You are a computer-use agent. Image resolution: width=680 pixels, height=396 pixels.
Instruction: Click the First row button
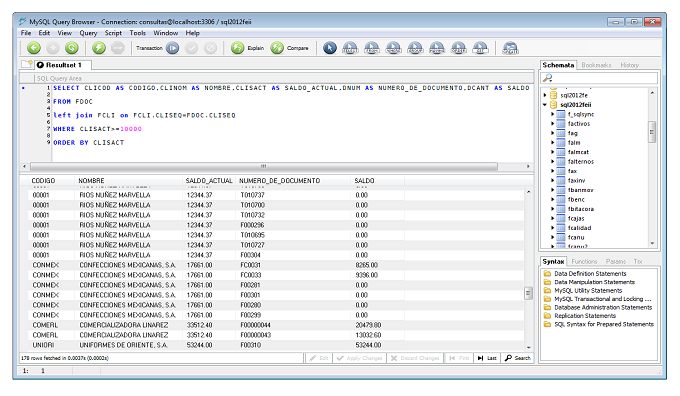[x=459, y=358]
